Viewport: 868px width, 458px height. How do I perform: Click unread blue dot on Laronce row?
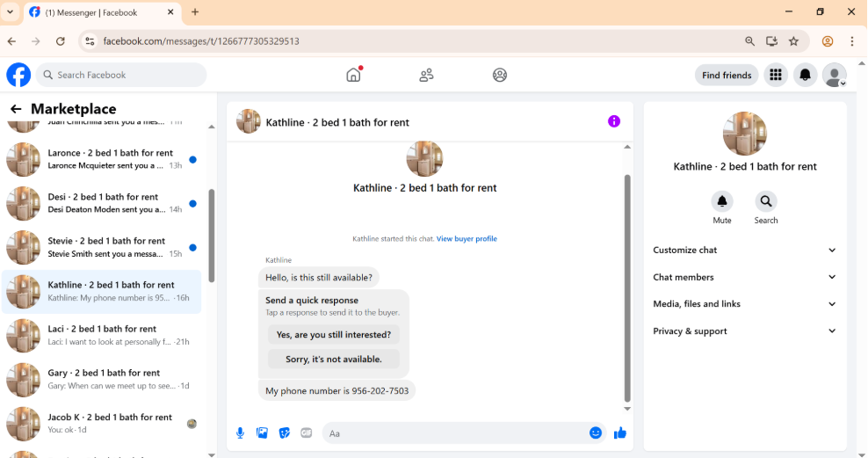click(x=192, y=159)
